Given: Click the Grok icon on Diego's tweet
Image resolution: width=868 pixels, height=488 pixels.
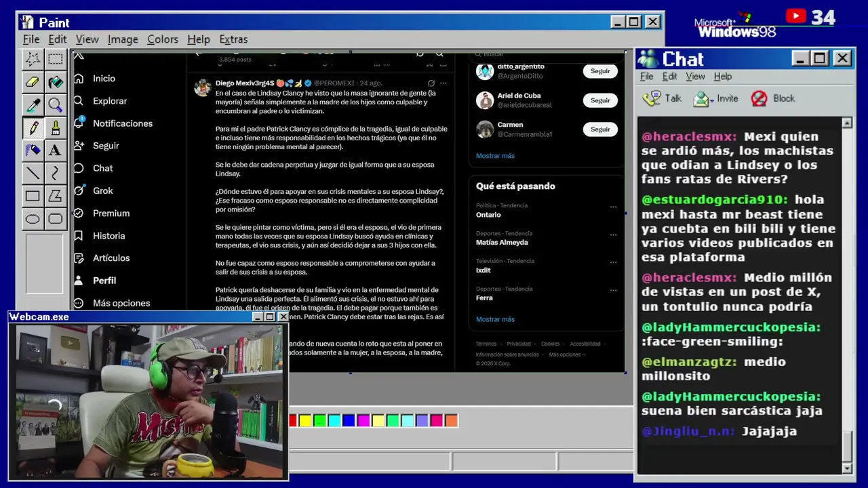Looking at the screenshot, I should coord(431,83).
